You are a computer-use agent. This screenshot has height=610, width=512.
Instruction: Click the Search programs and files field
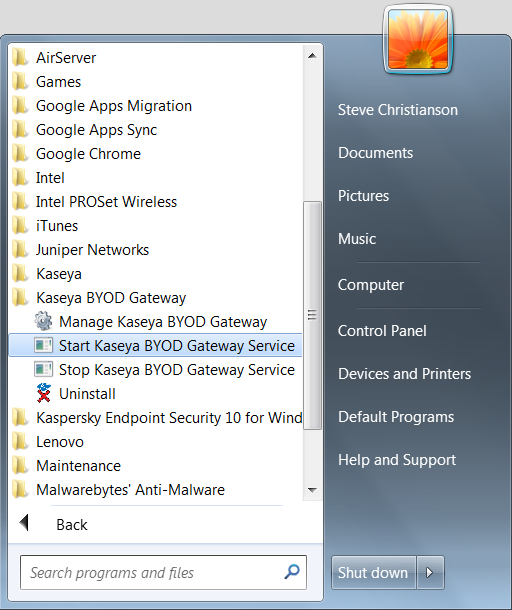click(x=163, y=572)
